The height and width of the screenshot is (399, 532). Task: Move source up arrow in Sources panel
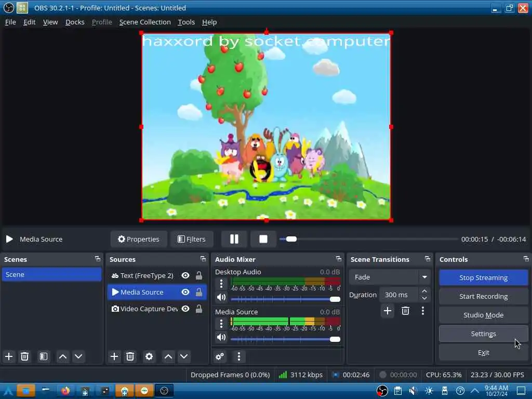tap(168, 356)
